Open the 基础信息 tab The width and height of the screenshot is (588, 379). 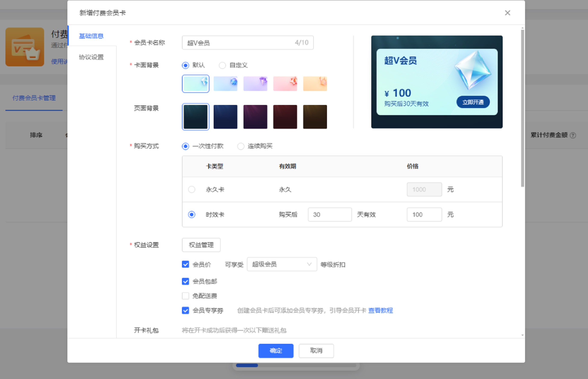pos(91,36)
